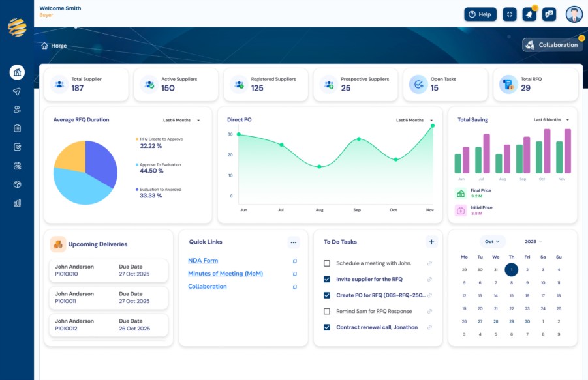Open the chat messages icon in header
This screenshot has width=588, height=380.
(549, 14)
